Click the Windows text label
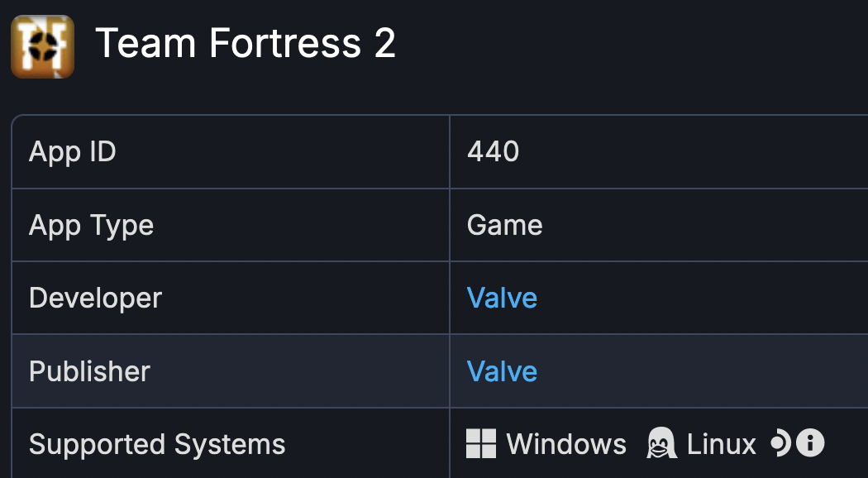Viewport: 868px width, 478px height. point(566,443)
